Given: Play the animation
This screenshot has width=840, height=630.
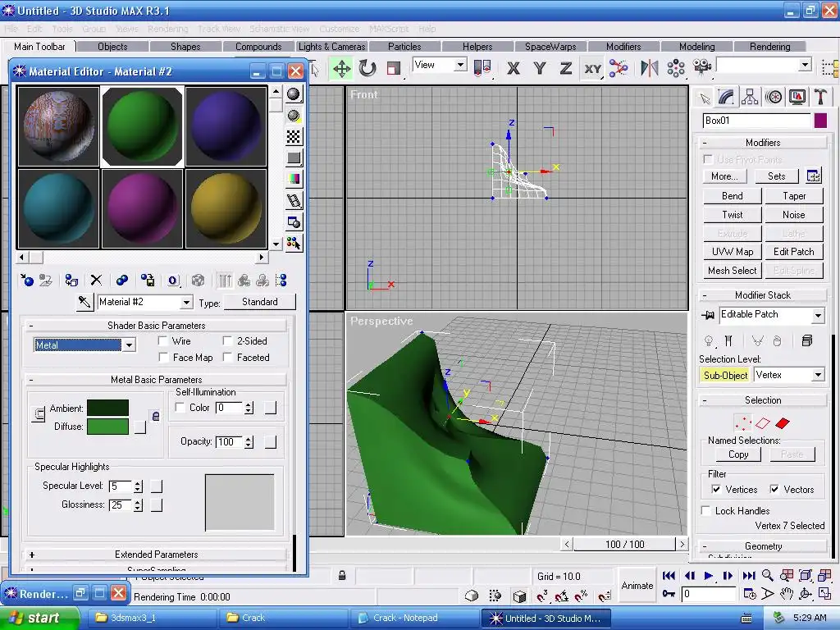Looking at the screenshot, I should [708, 576].
